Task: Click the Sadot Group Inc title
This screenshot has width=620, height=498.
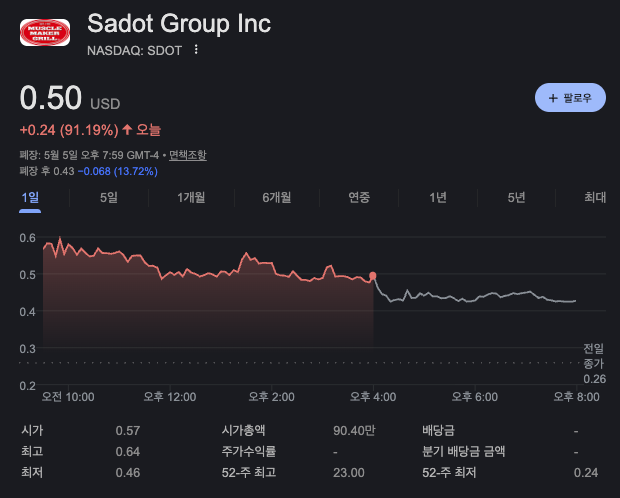Action: click(x=179, y=23)
